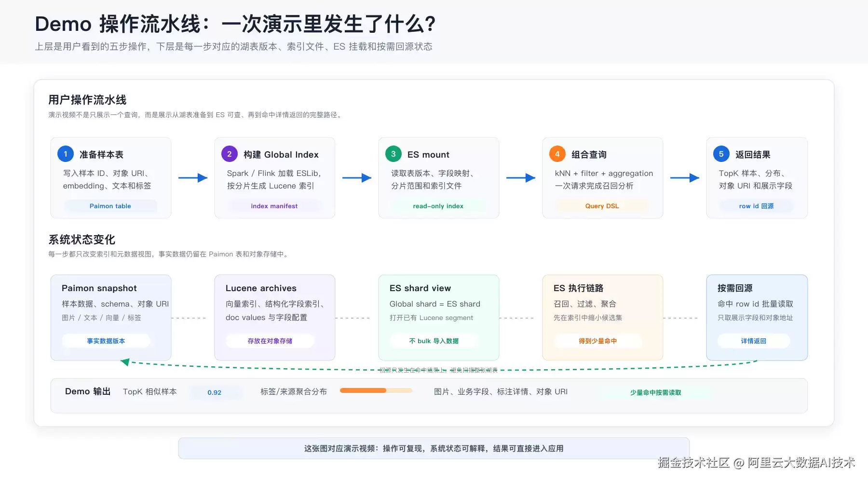Click the row id 回源 tag

[x=756, y=206]
